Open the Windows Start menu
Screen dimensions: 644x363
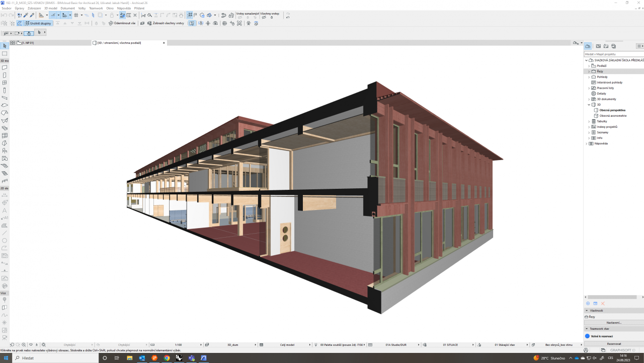tap(6, 358)
